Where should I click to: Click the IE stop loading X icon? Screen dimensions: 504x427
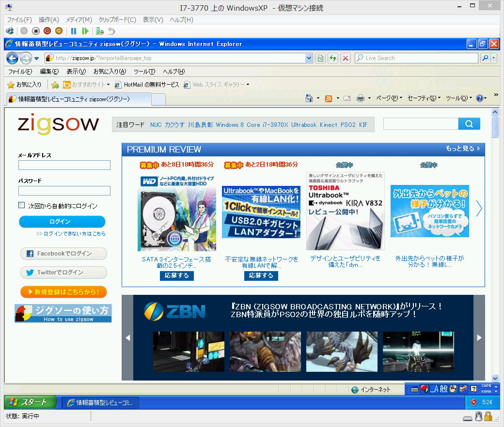pyautogui.click(x=346, y=58)
